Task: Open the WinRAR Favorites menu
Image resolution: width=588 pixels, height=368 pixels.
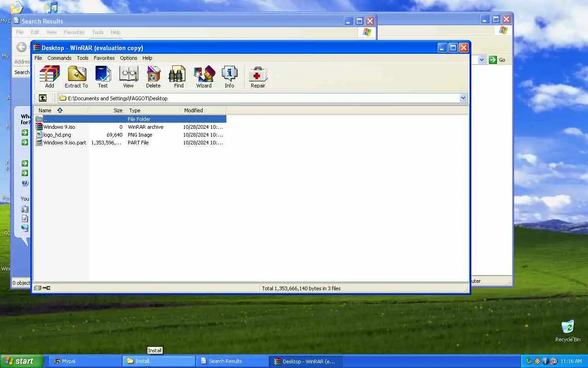Action: (104, 58)
